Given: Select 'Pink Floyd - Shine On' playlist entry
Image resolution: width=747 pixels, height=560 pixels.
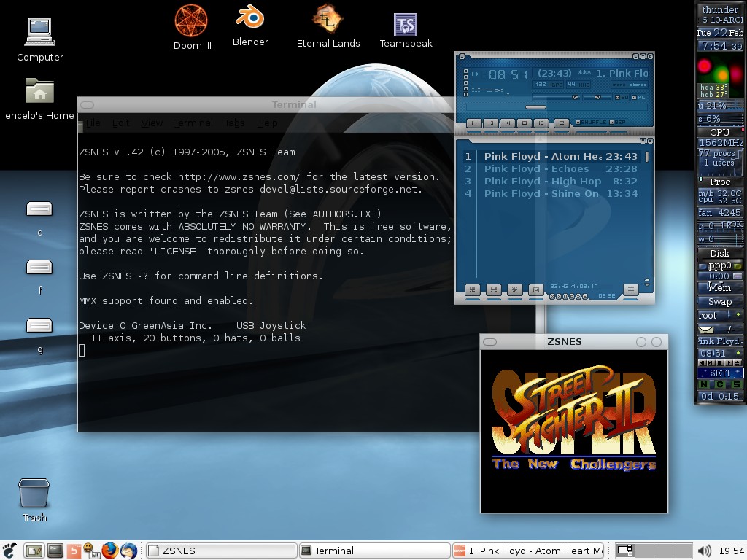Looking at the screenshot, I should click(553, 193).
